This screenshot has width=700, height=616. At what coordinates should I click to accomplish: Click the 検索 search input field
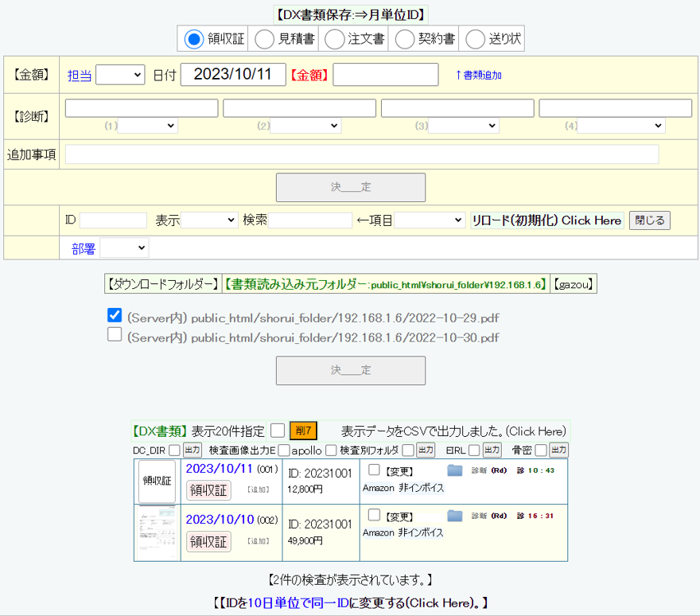[309, 220]
